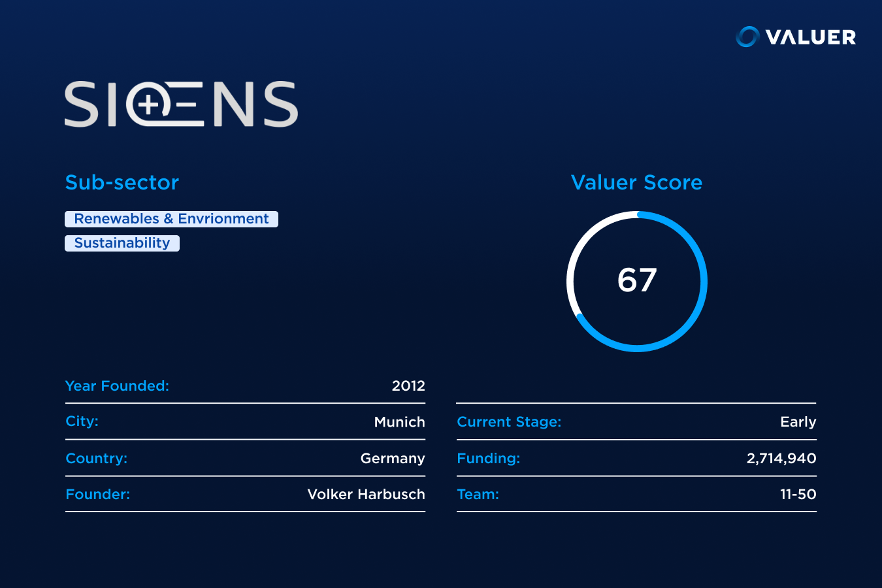Screen dimensions: 882x588
Task: Click the city value Munich
Action: 399,422
